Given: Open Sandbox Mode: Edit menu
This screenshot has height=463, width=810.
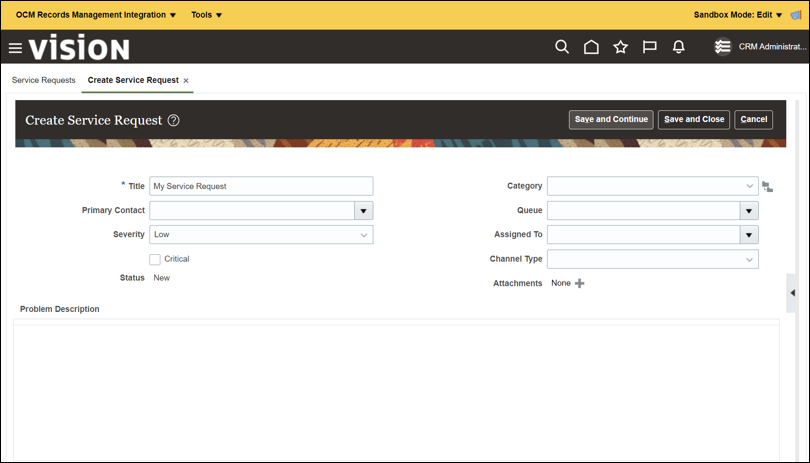Looking at the screenshot, I should click(738, 15).
